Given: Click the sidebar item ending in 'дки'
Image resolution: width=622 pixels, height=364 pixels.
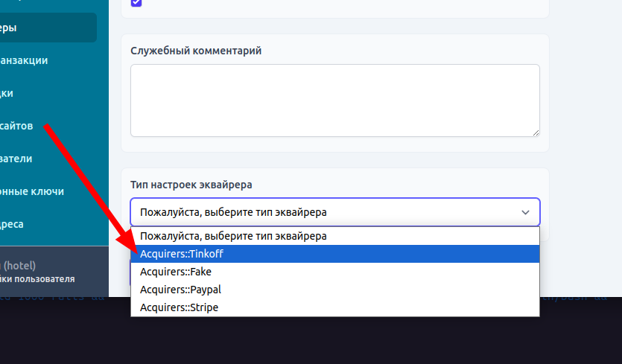Looking at the screenshot, I should 7,93.
